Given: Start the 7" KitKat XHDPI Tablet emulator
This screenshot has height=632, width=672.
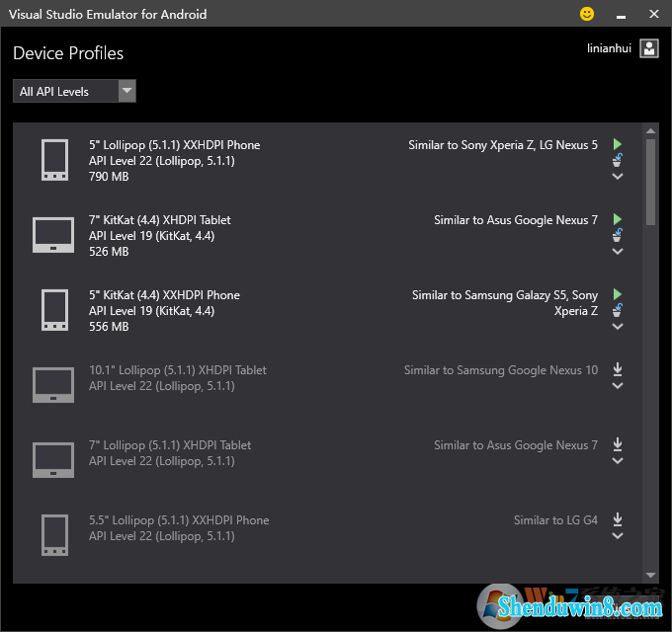Looking at the screenshot, I should pyautogui.click(x=617, y=219).
